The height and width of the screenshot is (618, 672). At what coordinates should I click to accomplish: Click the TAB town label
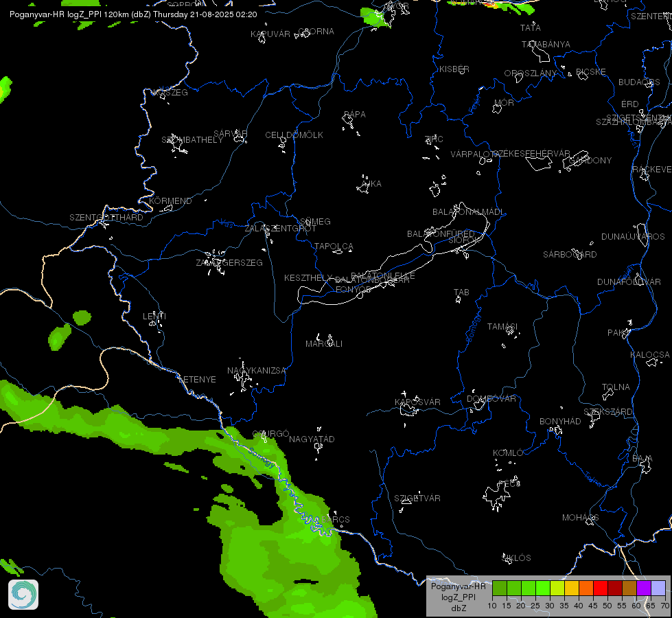pyautogui.click(x=461, y=293)
